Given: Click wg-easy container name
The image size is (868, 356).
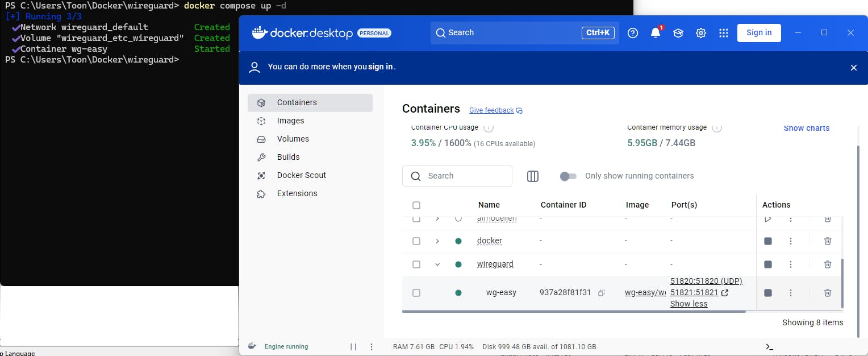Looking at the screenshot, I should pos(501,293).
